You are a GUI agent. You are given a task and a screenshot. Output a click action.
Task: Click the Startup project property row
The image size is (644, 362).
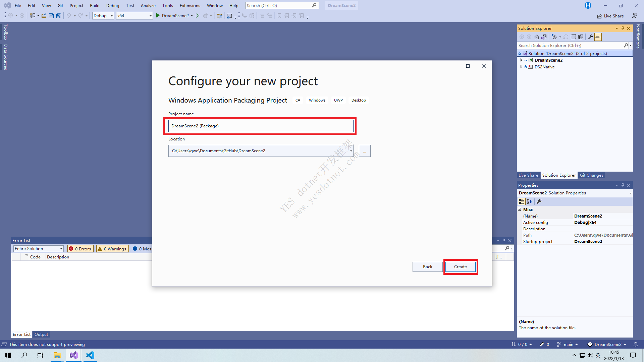tap(575, 242)
